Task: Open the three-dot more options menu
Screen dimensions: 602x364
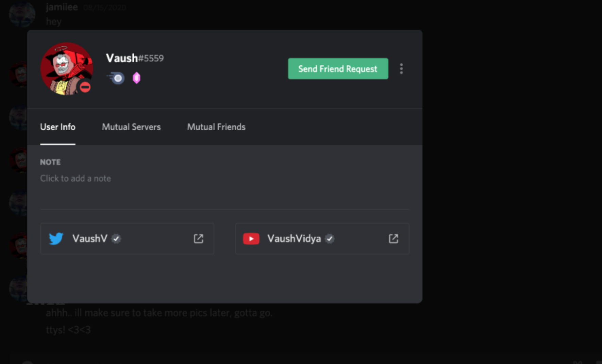Action: [401, 69]
